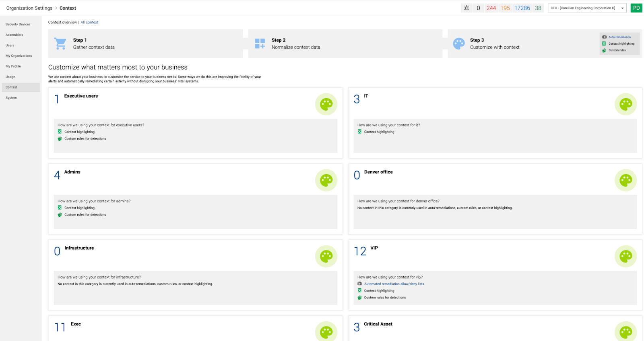This screenshot has height=341, width=644.
Task: Click the alert siren icon in header
Action: (466, 8)
